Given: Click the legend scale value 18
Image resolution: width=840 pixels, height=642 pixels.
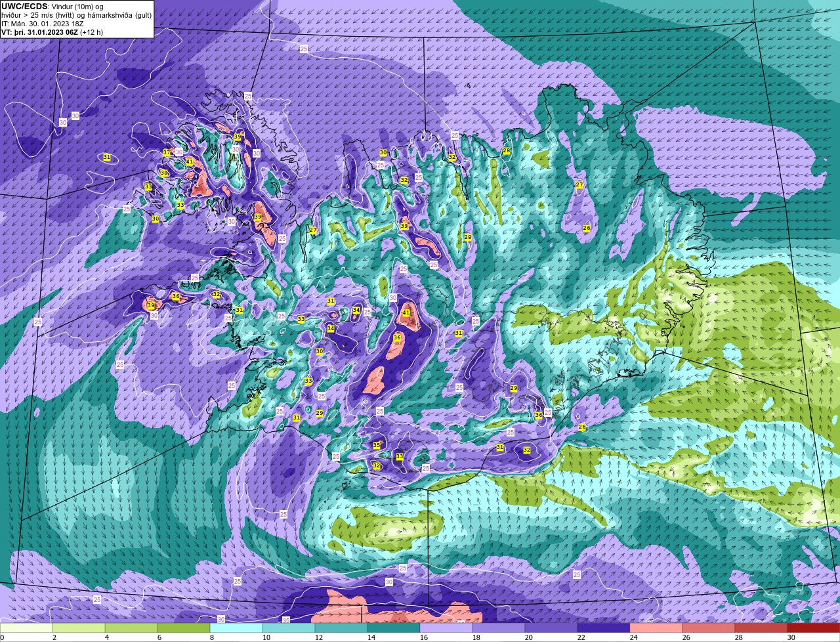Looking at the screenshot, I should (x=476, y=637).
